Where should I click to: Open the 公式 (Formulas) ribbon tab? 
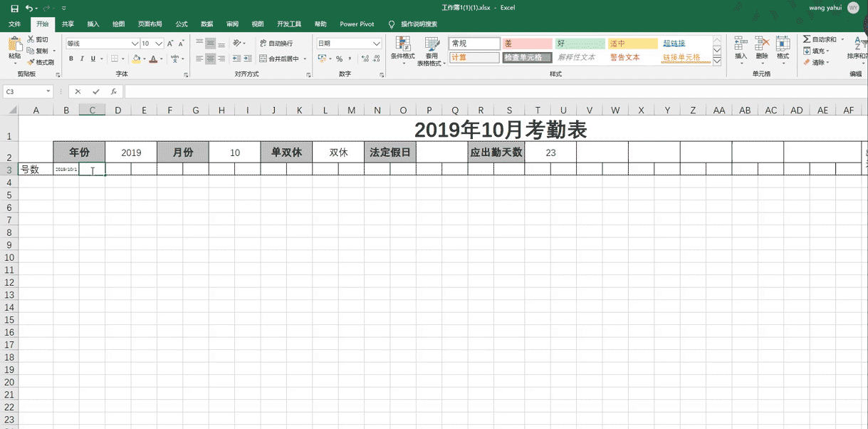coord(182,24)
